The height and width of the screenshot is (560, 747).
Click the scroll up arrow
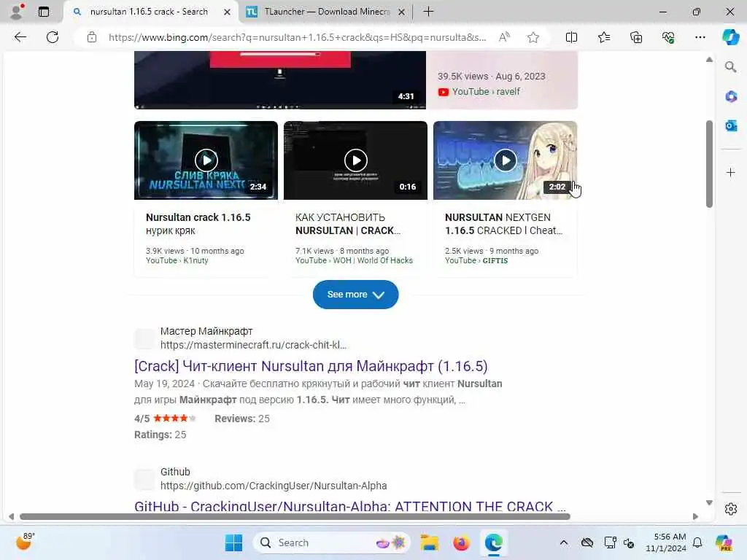(709, 60)
